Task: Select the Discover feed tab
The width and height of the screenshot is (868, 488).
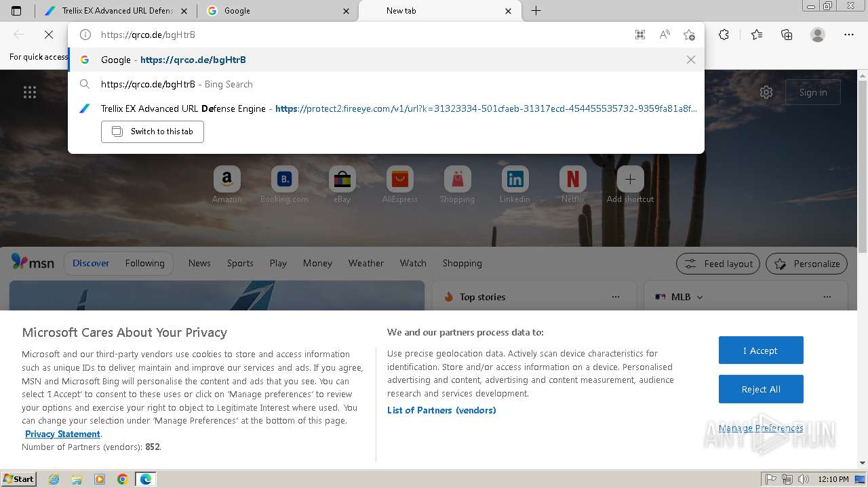Action: 91,263
